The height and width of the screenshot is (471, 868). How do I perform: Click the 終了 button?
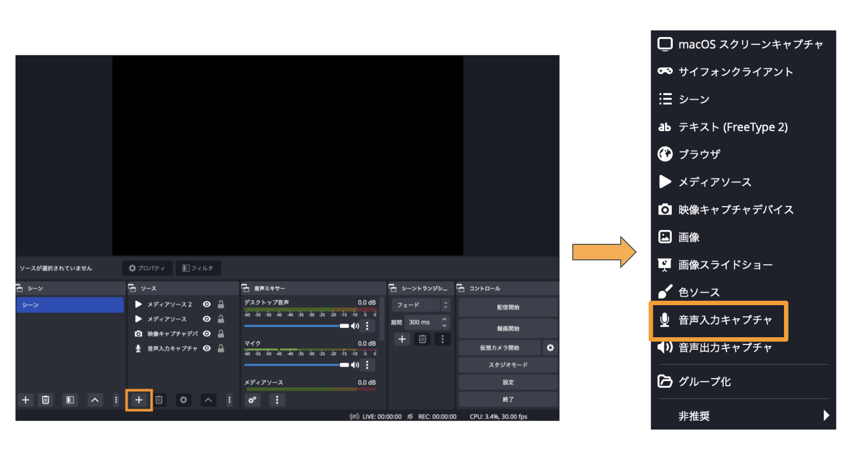[508, 399]
